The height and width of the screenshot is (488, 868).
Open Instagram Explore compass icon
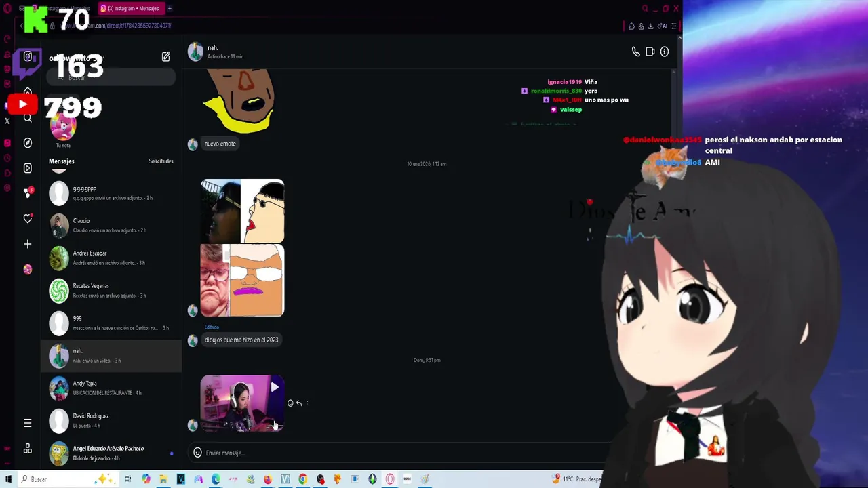click(x=28, y=143)
